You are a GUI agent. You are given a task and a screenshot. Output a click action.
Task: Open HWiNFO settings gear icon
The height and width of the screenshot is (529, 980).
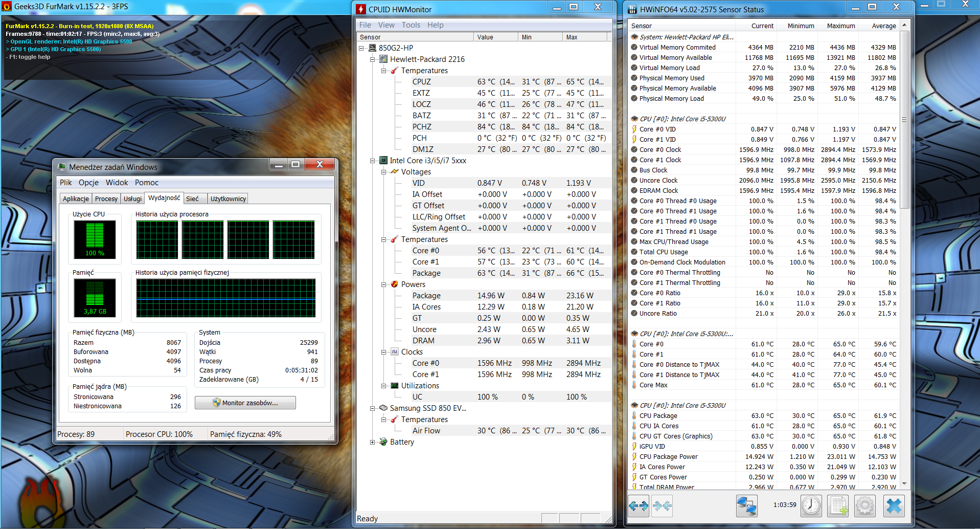[x=865, y=505]
